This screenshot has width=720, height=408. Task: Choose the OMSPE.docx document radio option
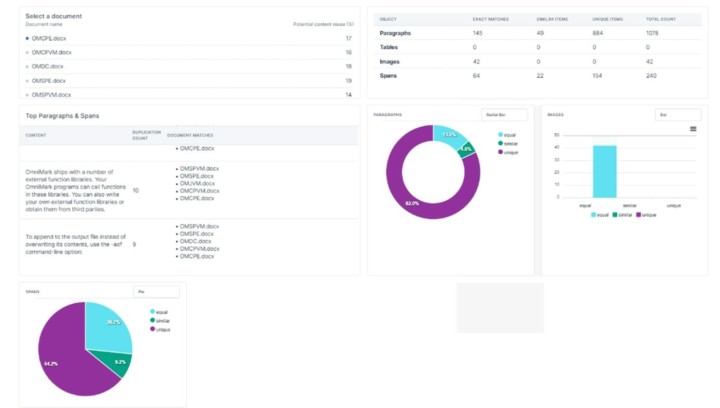pos(27,80)
